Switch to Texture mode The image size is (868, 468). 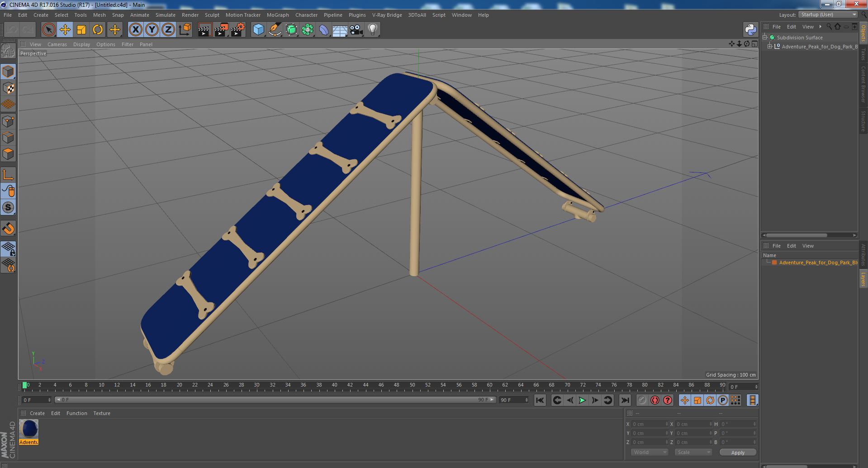[x=8, y=88]
